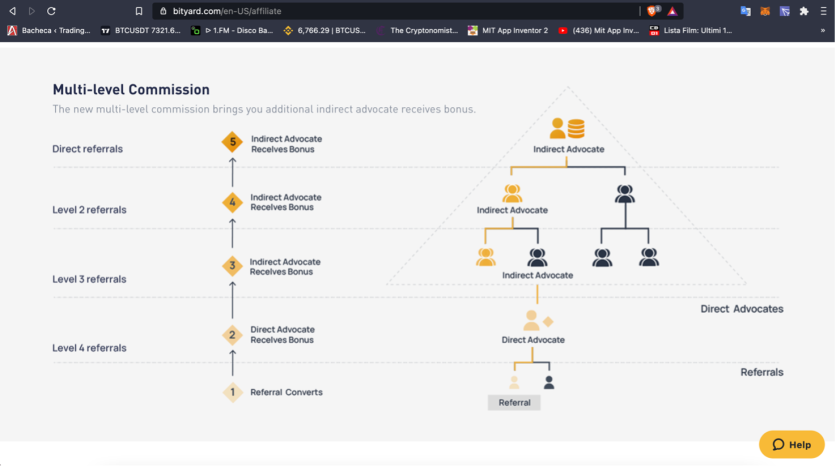
Task: Open the MetaMask fox extension
Action: [x=765, y=11]
